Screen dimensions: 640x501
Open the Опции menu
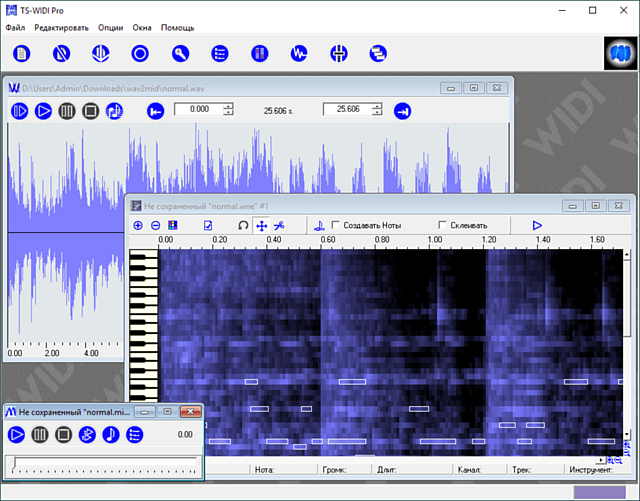pyautogui.click(x=111, y=27)
